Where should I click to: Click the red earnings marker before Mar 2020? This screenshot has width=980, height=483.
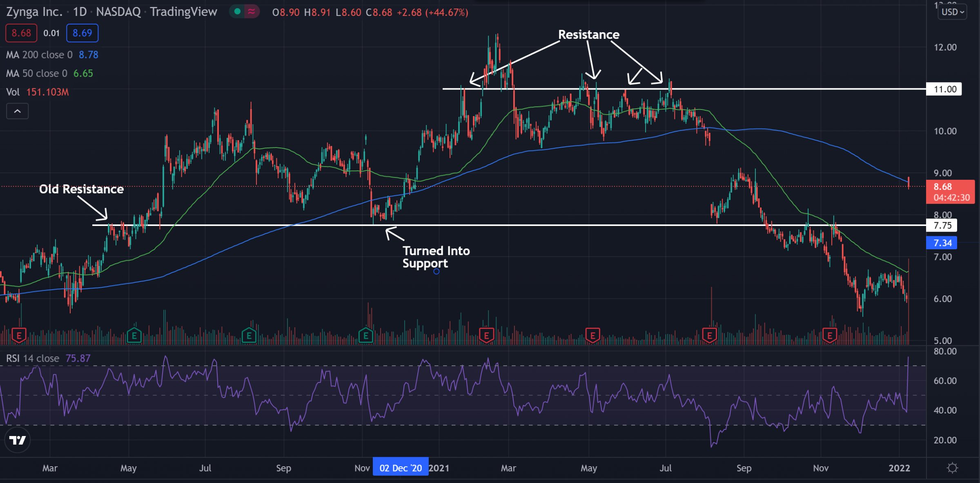pos(19,336)
